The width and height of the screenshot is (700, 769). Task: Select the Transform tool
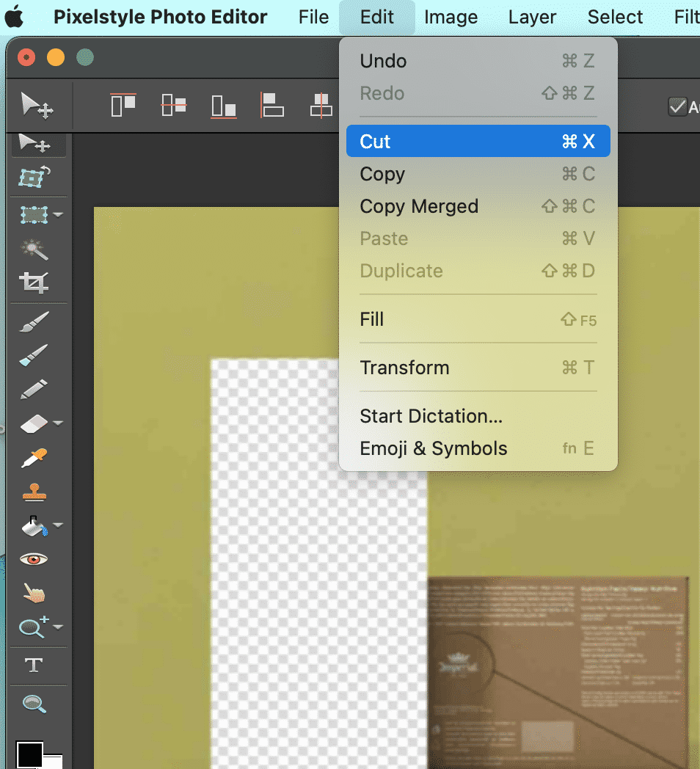pos(34,177)
